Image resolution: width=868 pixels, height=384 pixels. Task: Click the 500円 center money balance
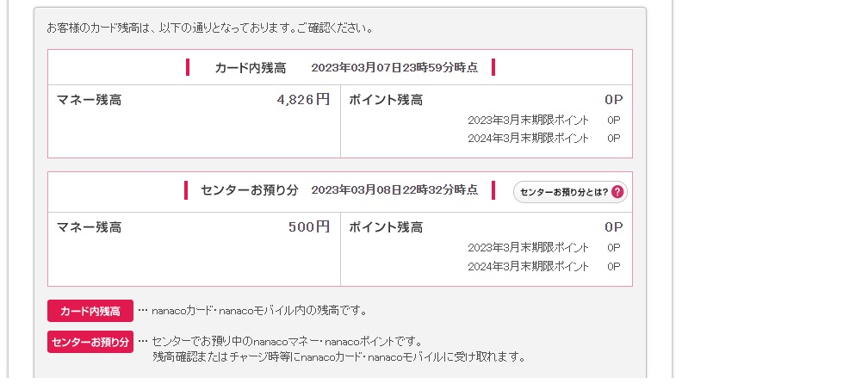pyautogui.click(x=309, y=227)
